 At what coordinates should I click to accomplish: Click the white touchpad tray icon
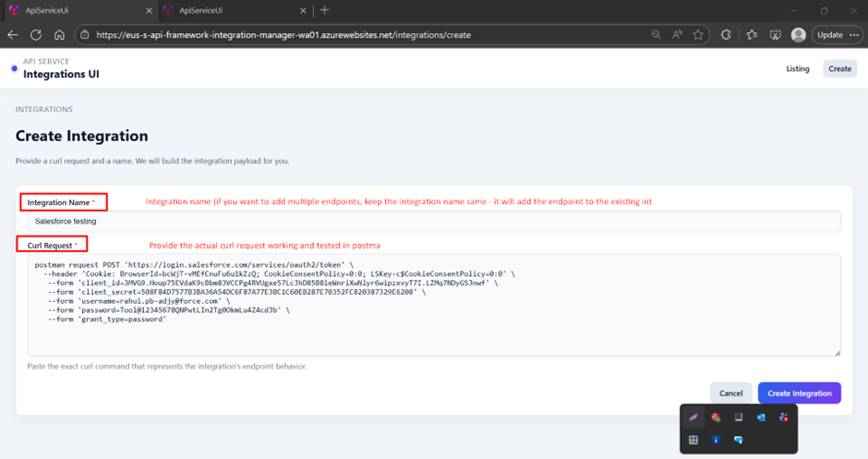[x=739, y=417]
